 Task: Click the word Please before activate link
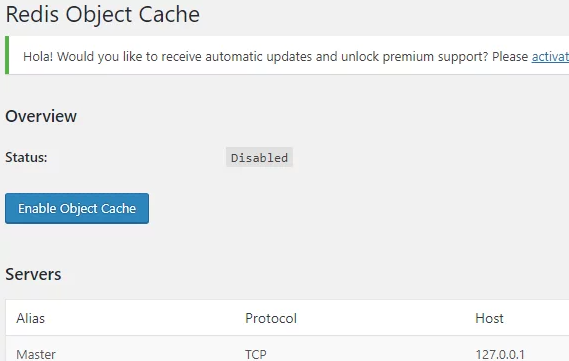point(510,57)
